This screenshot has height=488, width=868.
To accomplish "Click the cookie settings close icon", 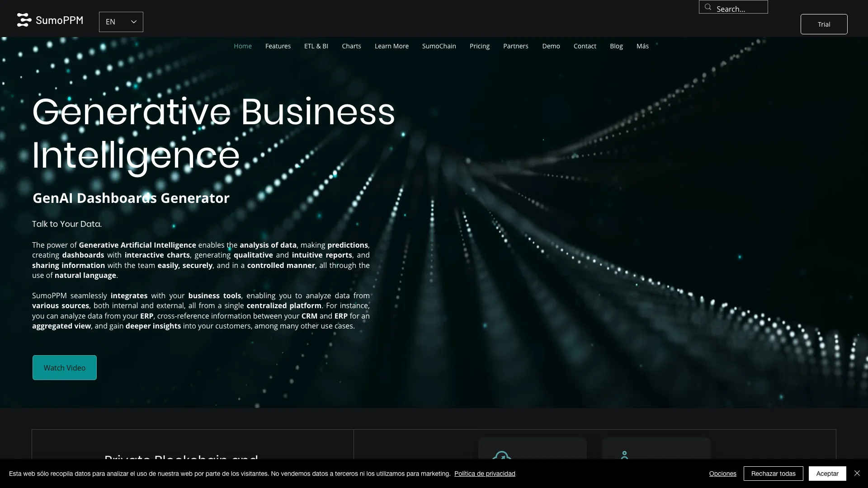I will coord(857,473).
